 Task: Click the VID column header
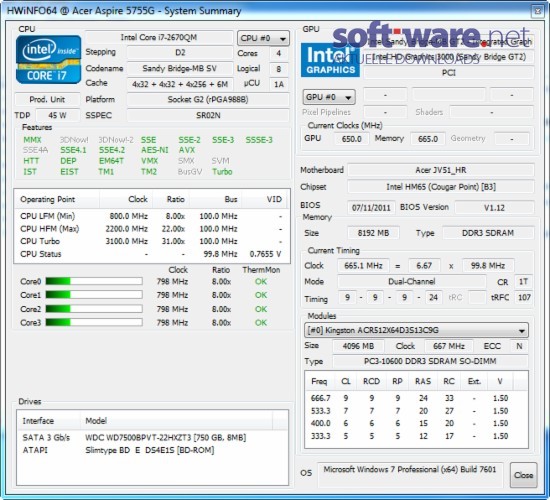265,199
